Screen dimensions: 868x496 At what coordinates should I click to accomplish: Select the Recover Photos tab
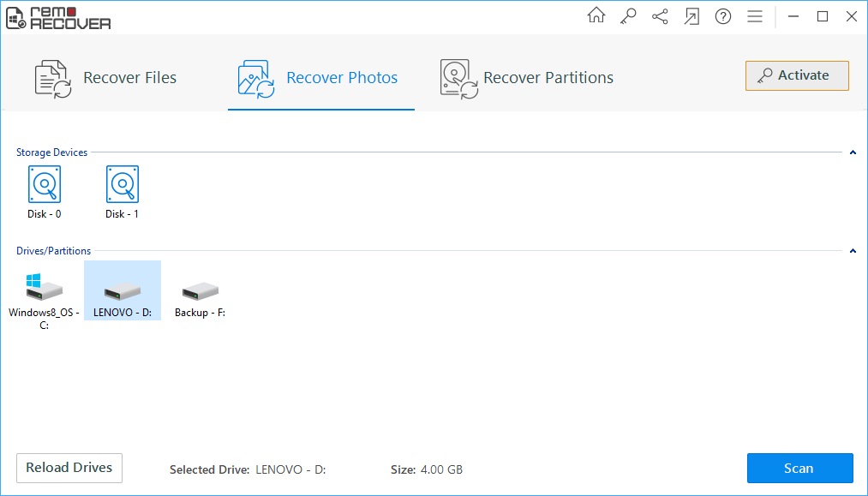[x=320, y=77]
